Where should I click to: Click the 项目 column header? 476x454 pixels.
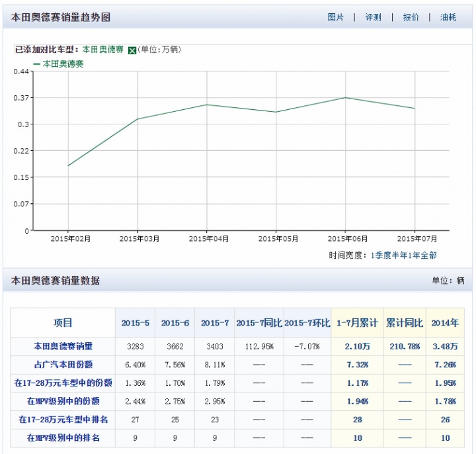63,323
